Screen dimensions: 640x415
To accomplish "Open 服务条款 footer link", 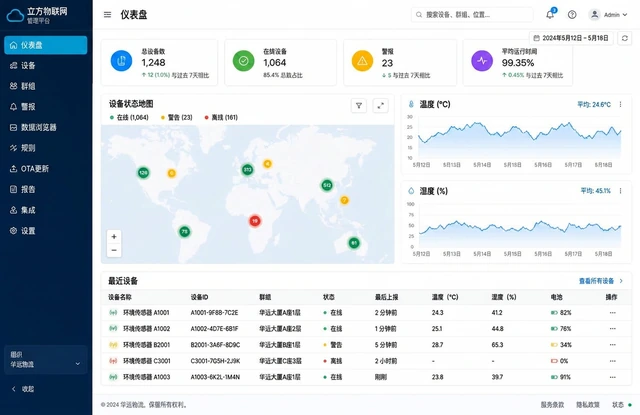I will click(552, 405).
